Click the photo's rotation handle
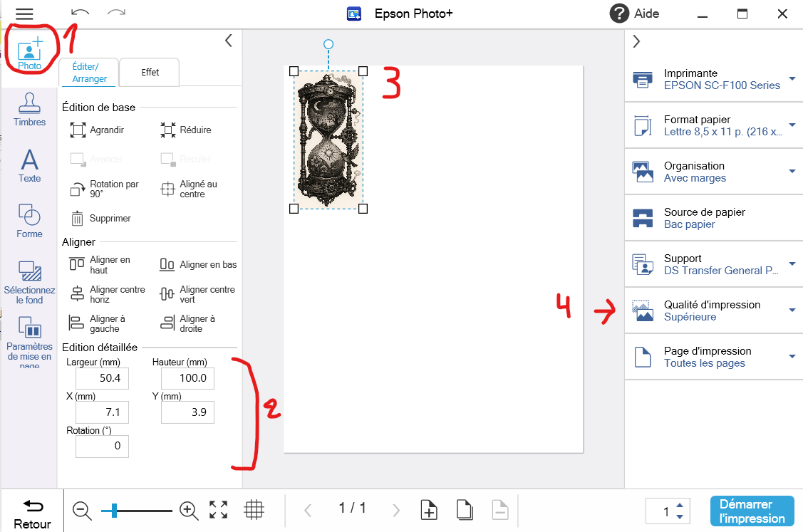 click(x=328, y=45)
